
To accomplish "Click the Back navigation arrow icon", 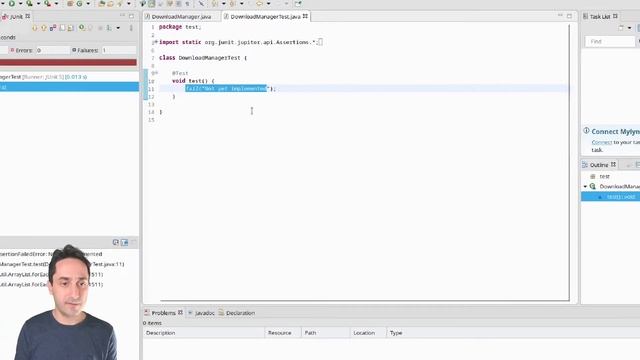I will [x=259, y=3].
